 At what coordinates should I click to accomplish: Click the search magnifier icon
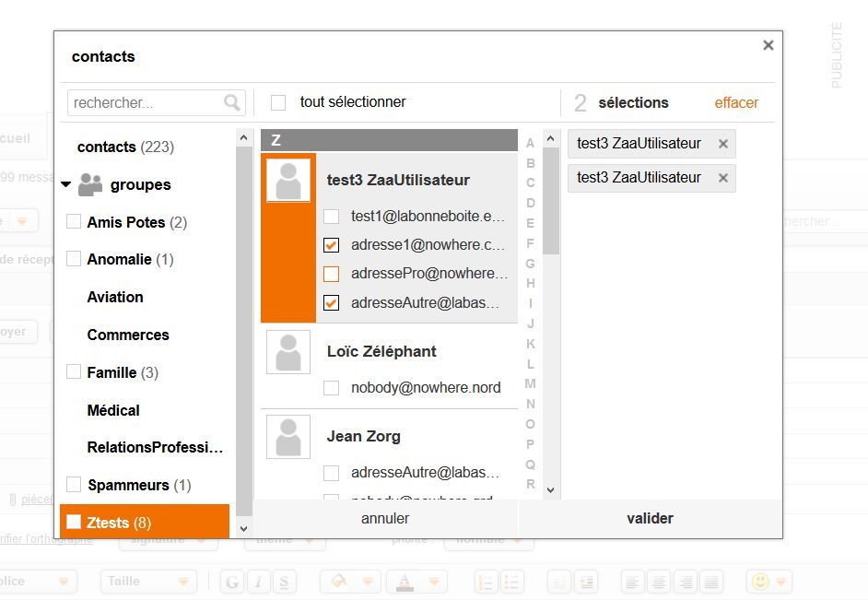point(232,102)
